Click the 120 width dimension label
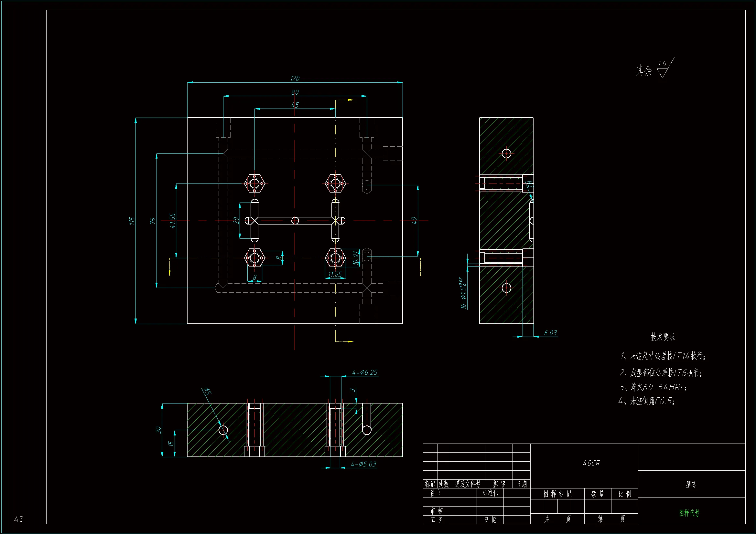The width and height of the screenshot is (756, 534). pos(295,78)
